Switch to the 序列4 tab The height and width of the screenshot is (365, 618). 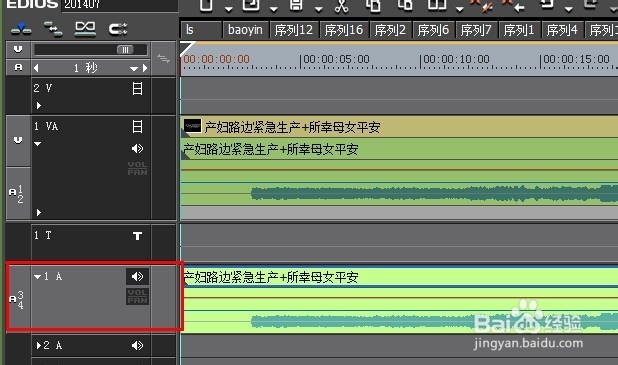tap(562, 30)
